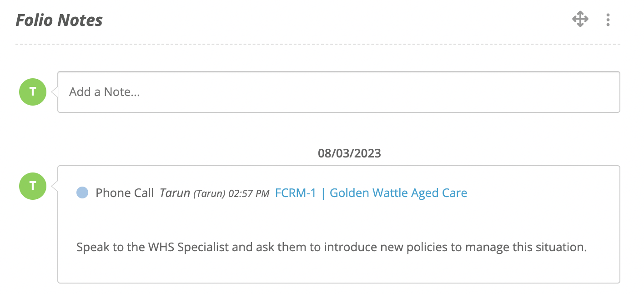The height and width of the screenshot is (294, 644).
Task: Select the note text about WHS Specialist
Action: 332,248
